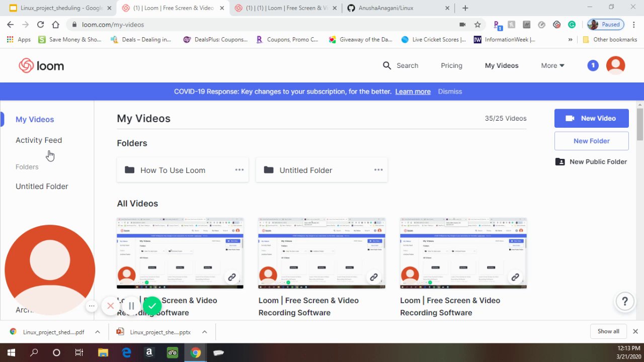Open Untitled Folder in the sidebar
The width and height of the screenshot is (644, 362).
42,186
